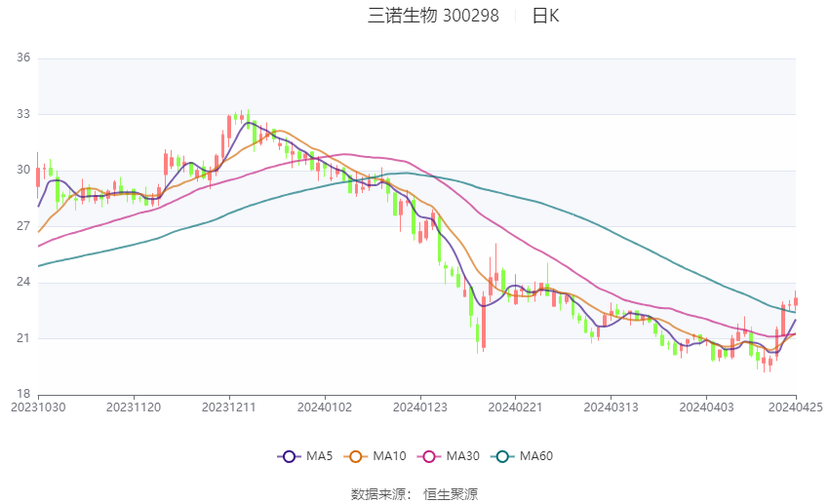Toggle the MA5 legend circle icon
Screen dimensions: 829x504
(289, 456)
